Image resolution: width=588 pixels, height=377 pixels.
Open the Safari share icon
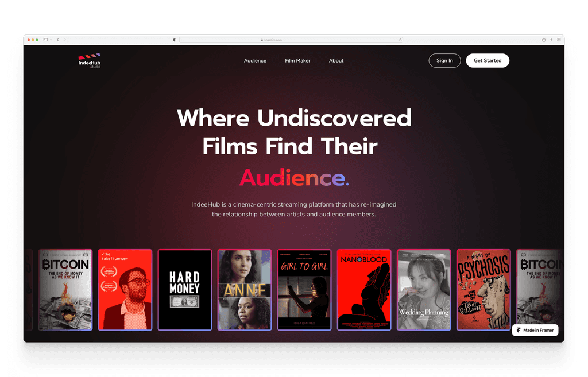543,40
